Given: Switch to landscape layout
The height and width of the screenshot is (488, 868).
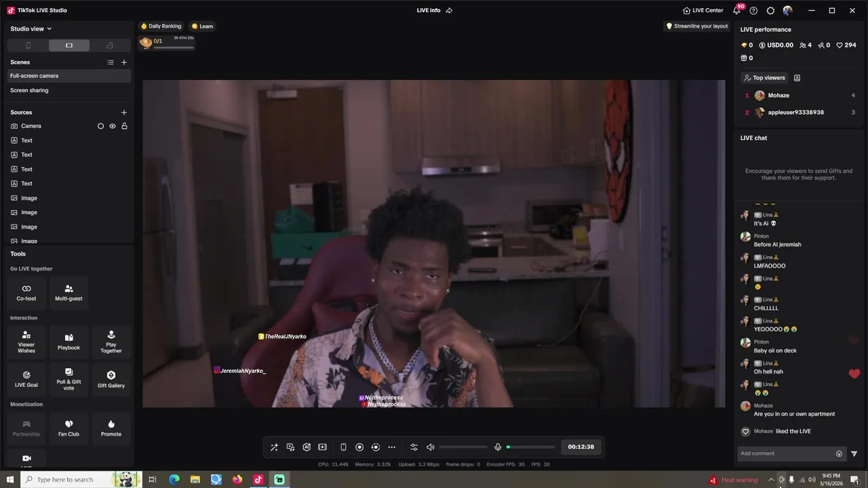Looking at the screenshot, I should 69,45.
